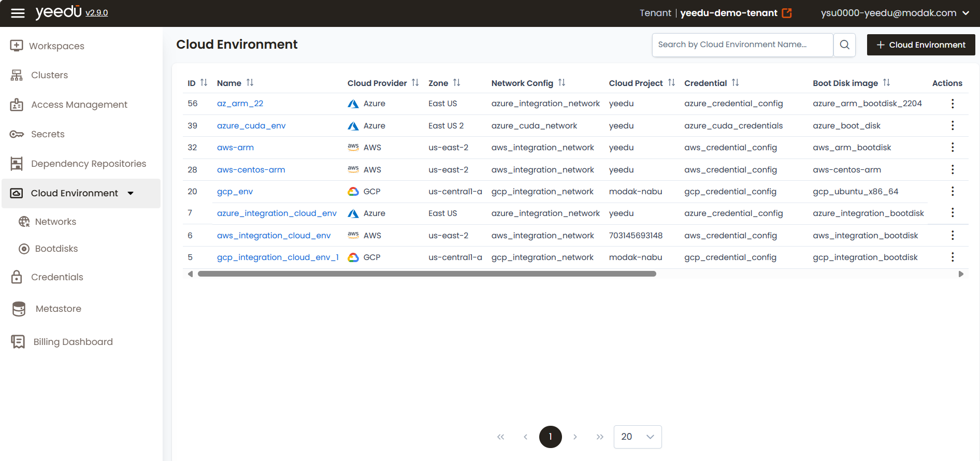Click the 703145693148 cloud project cell
The height and width of the screenshot is (461, 980).
636,236
